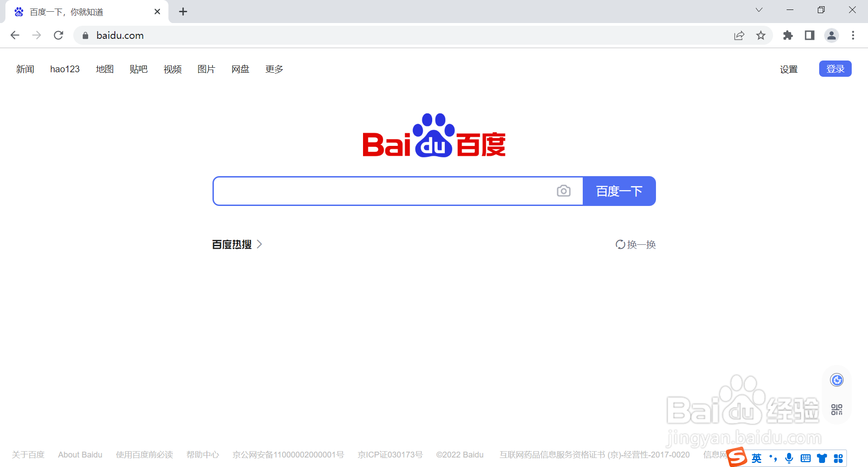Open the 百度热搜 heading link
The image size is (868, 467).
coord(232,244)
